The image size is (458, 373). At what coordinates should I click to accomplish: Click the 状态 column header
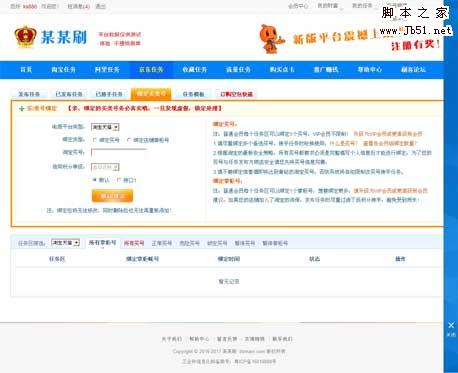point(314,259)
